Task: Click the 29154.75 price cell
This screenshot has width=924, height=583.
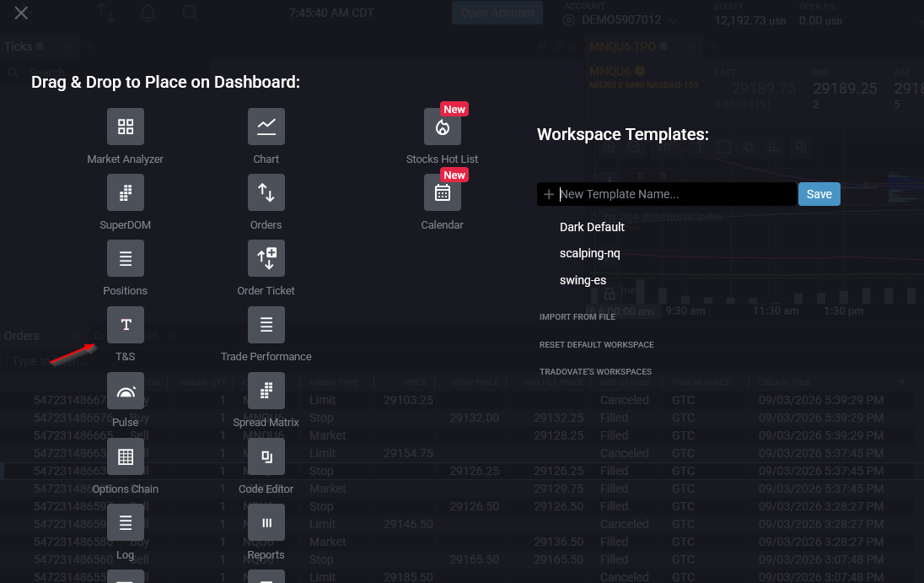Action: pos(408,453)
